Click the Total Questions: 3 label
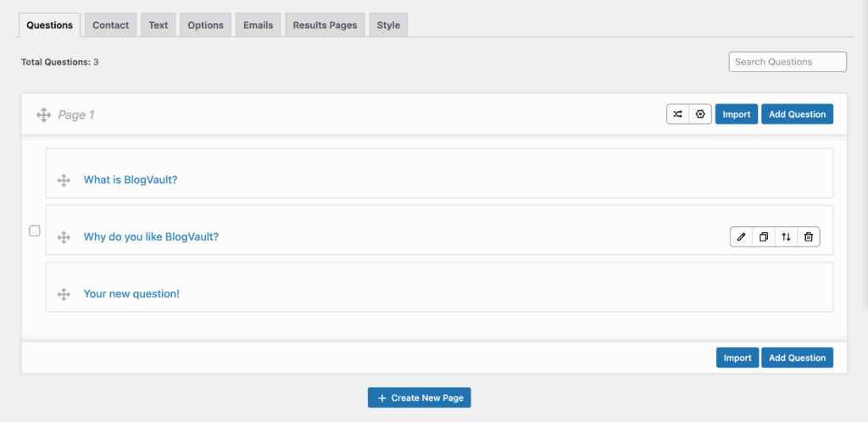The width and height of the screenshot is (868, 422). [x=60, y=62]
